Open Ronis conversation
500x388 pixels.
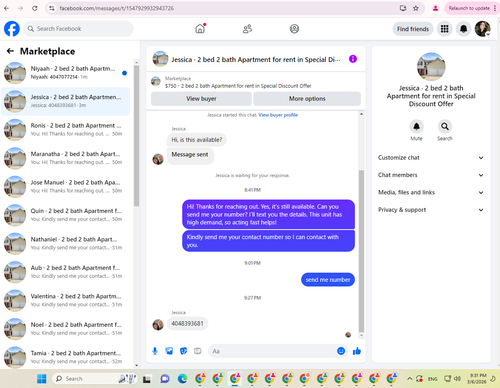(66, 130)
